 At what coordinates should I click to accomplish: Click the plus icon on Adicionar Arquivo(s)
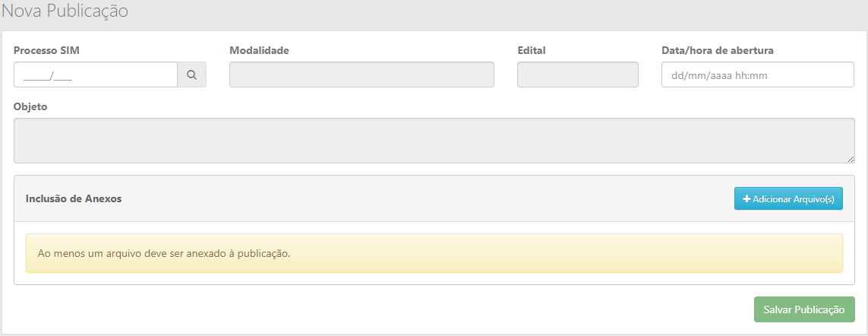point(746,199)
